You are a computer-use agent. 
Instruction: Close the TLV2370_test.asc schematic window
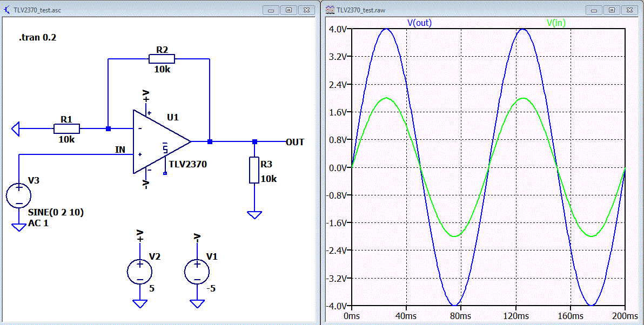(306, 10)
